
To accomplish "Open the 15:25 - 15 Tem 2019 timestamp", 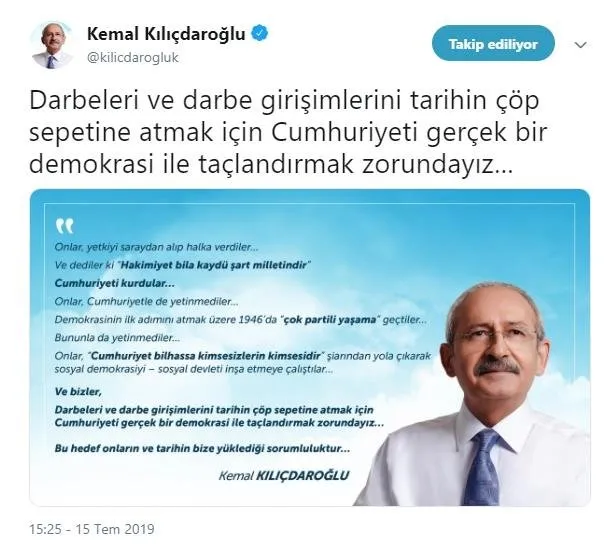I will (x=92, y=529).
